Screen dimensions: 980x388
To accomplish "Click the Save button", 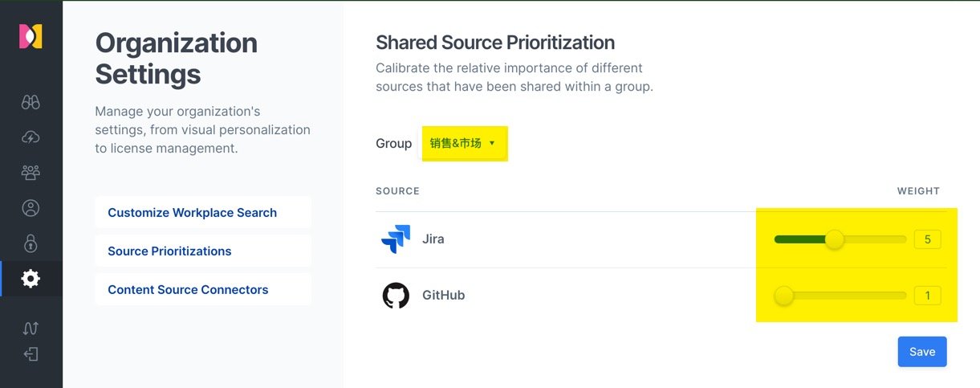I will (x=922, y=352).
